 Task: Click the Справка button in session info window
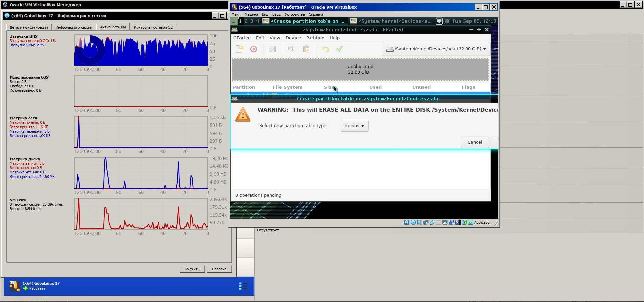(219, 269)
